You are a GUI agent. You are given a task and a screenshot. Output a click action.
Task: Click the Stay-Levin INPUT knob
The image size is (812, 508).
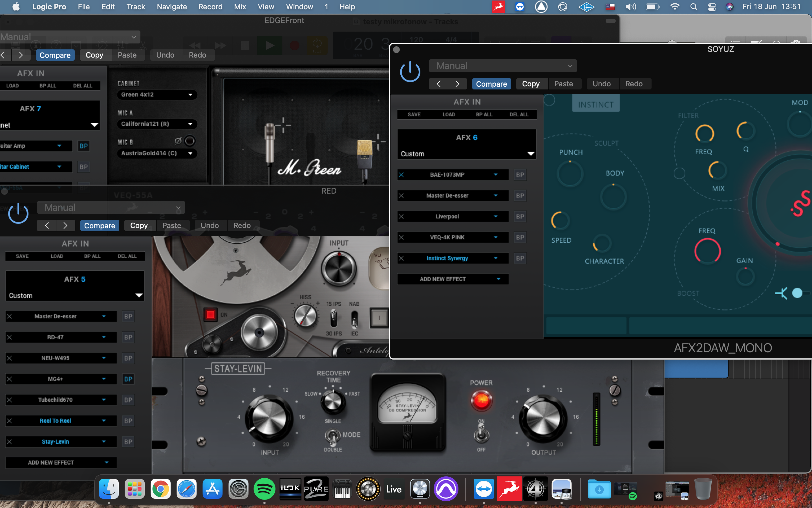point(269,419)
